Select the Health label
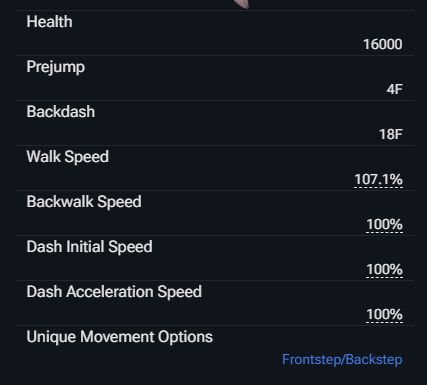 (49, 22)
